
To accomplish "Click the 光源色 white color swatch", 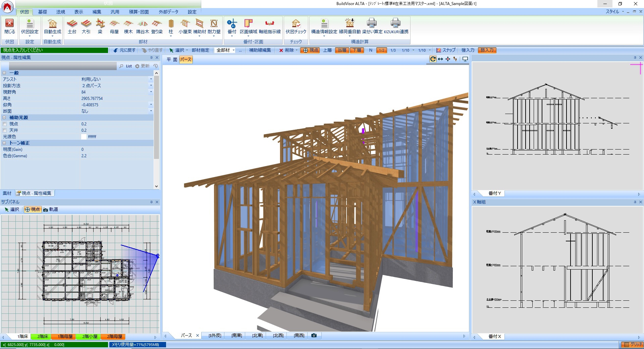I will 84,137.
